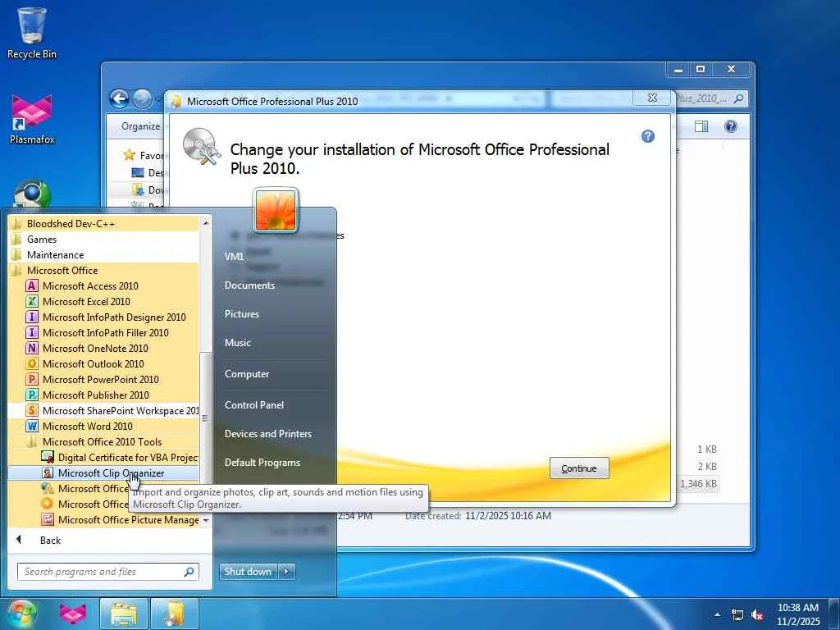This screenshot has width=840, height=630.
Task: Launch Microsoft Excel 2010 icon
Action: tap(32, 302)
